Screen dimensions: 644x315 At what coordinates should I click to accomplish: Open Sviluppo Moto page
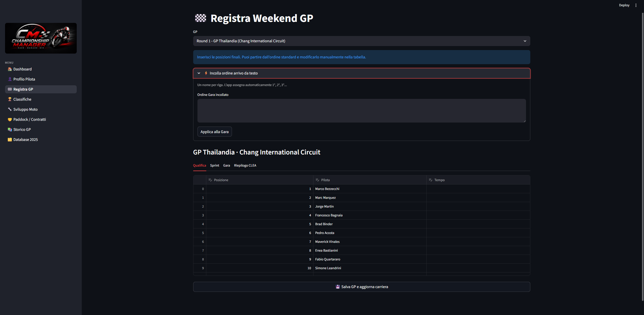click(41, 109)
